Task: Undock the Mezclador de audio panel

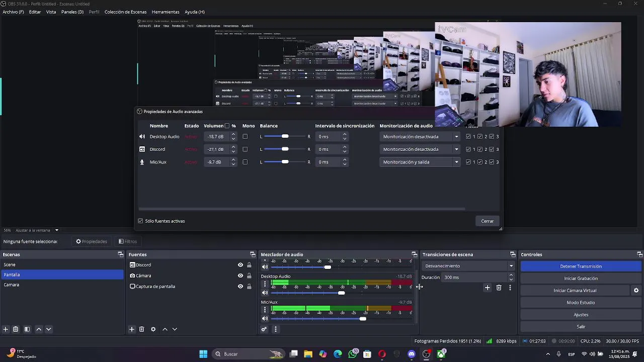Action: (x=414, y=254)
